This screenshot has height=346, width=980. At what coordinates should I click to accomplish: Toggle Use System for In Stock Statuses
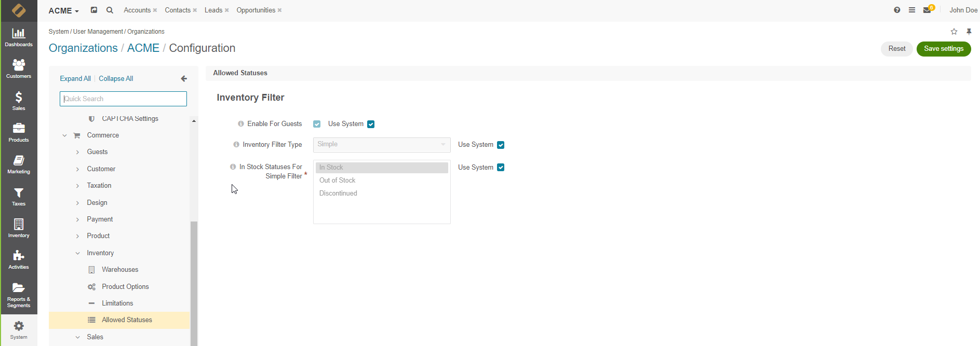click(501, 168)
